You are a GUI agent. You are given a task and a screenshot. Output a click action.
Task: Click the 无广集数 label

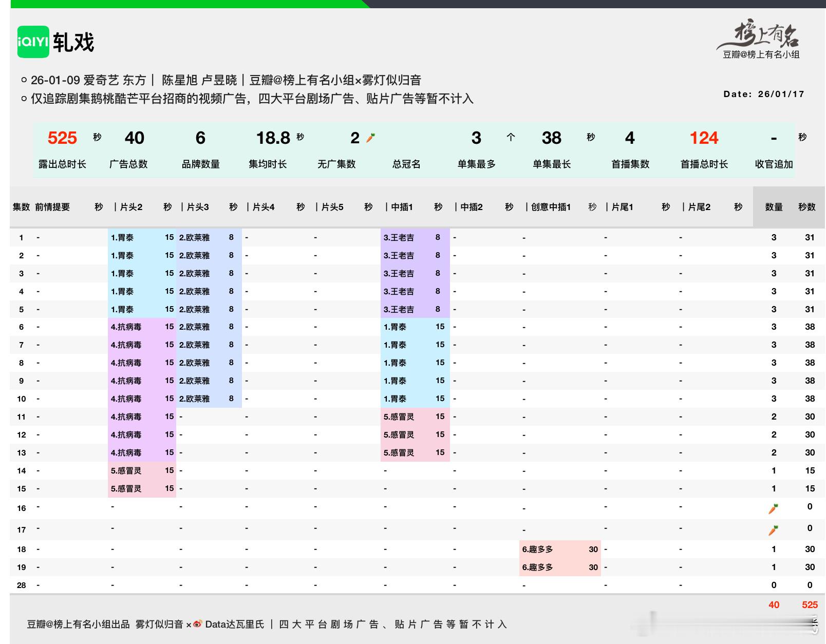point(336,164)
